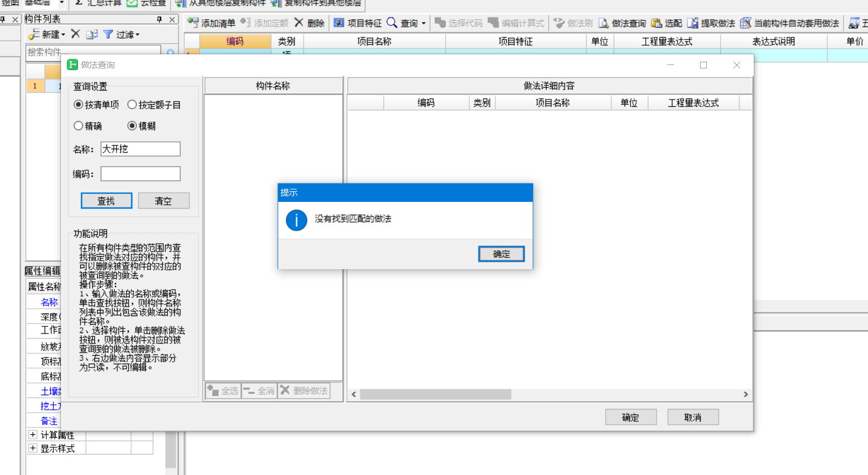Open 项目特征 from the toolbar
The image size is (868, 475).
[357, 23]
